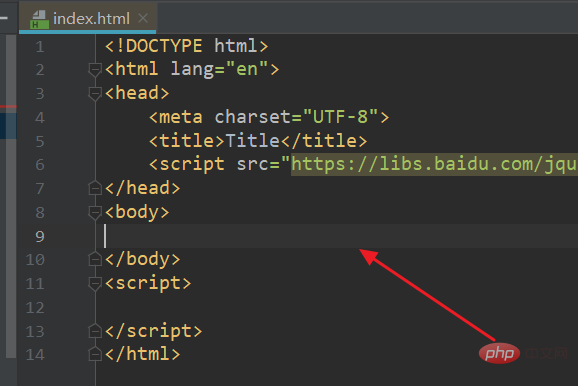Screen dimensions: 578x386
Task: Click the </script> closing tag text
Action: tap(154, 331)
